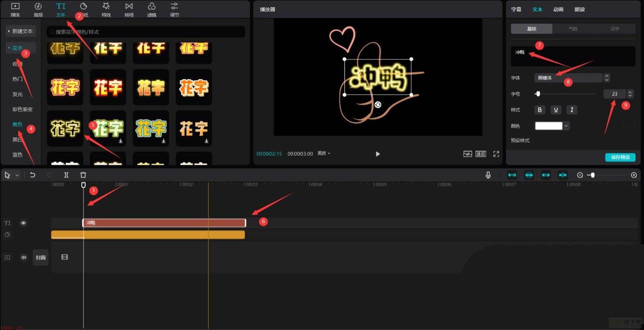Click the font size slider
644x330 pixels.
click(x=565, y=94)
